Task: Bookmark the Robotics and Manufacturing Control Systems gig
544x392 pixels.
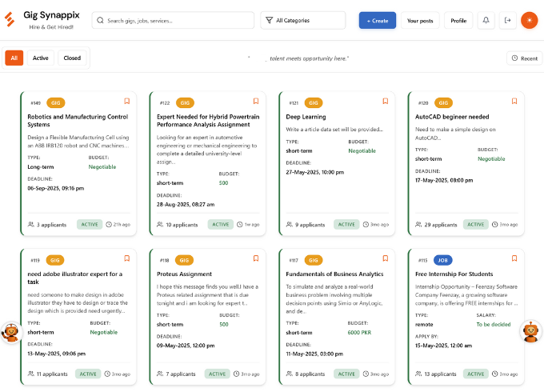Action: pos(126,102)
